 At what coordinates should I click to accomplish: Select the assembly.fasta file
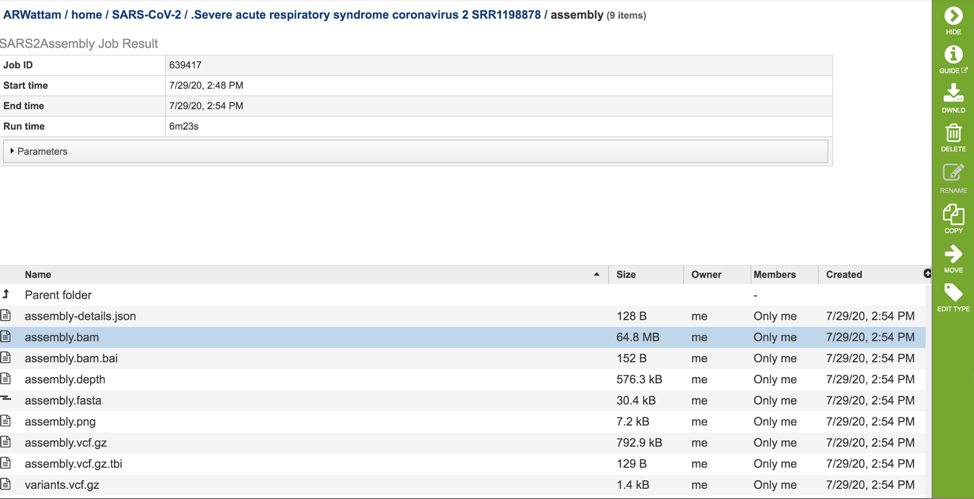63,401
